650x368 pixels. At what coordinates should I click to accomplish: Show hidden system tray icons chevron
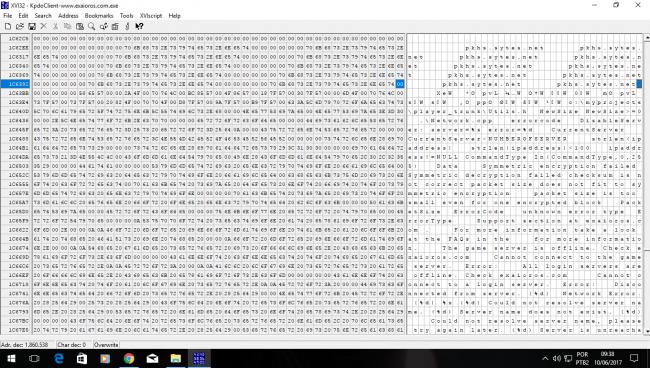point(545,358)
